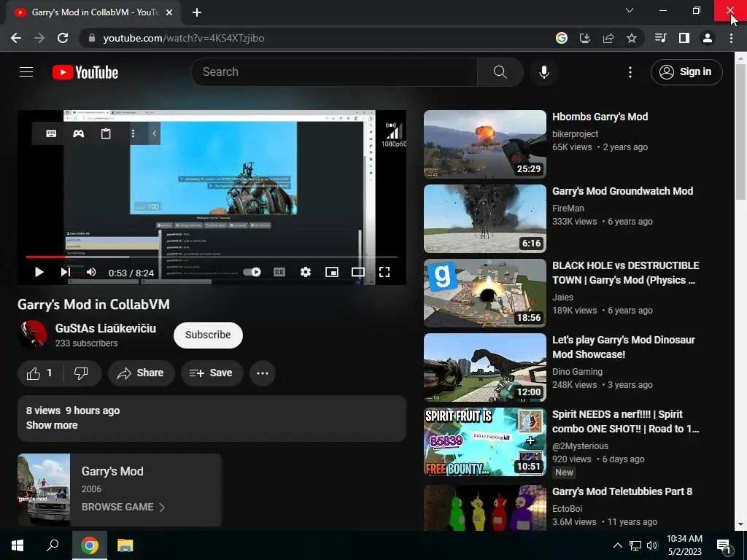Close the Garry's Mod in CollabVM tab
Screen dimensions: 747x560
tap(169, 12)
